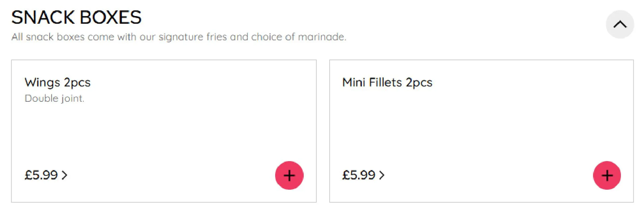Viewport: 644px width, 212px height.
Task: Click the SNACK BOXES section heading
Action: point(76,18)
